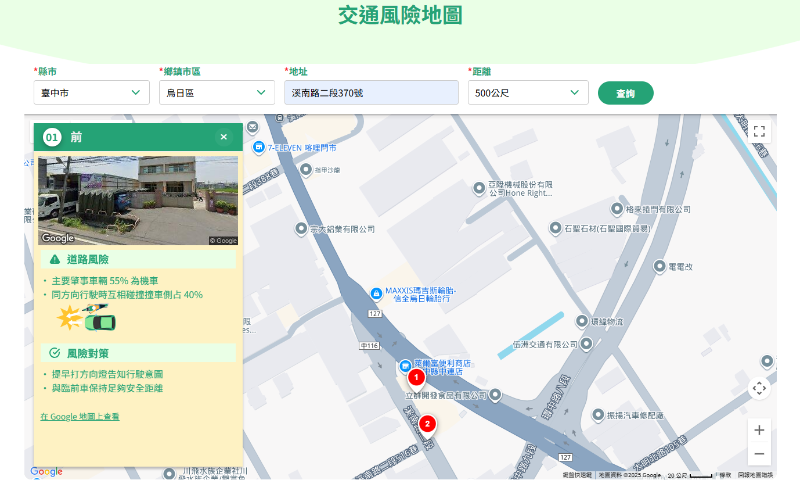The image size is (800, 480).
Task: Select the 電電改 place pin
Action: coord(659,266)
